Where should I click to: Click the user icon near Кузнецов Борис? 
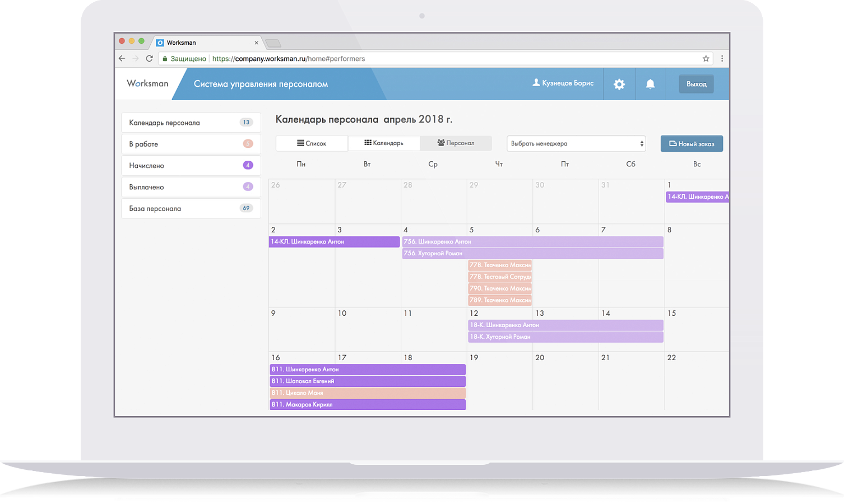tap(536, 83)
